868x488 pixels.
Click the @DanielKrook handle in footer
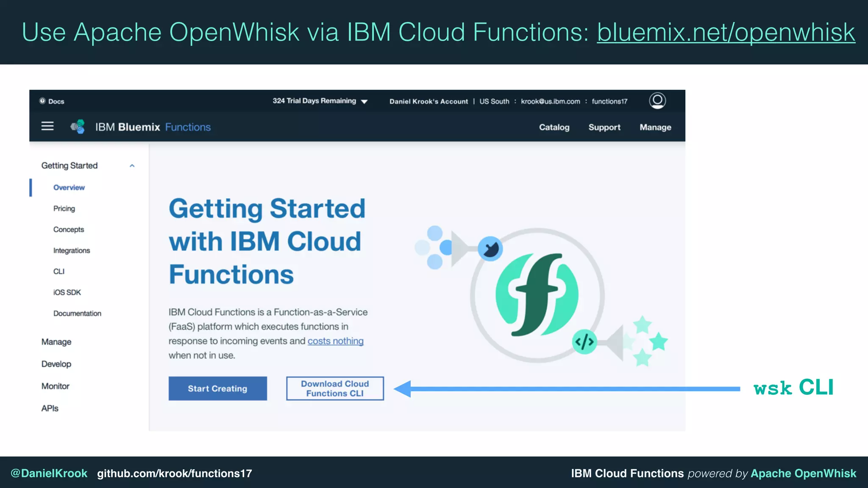click(49, 473)
